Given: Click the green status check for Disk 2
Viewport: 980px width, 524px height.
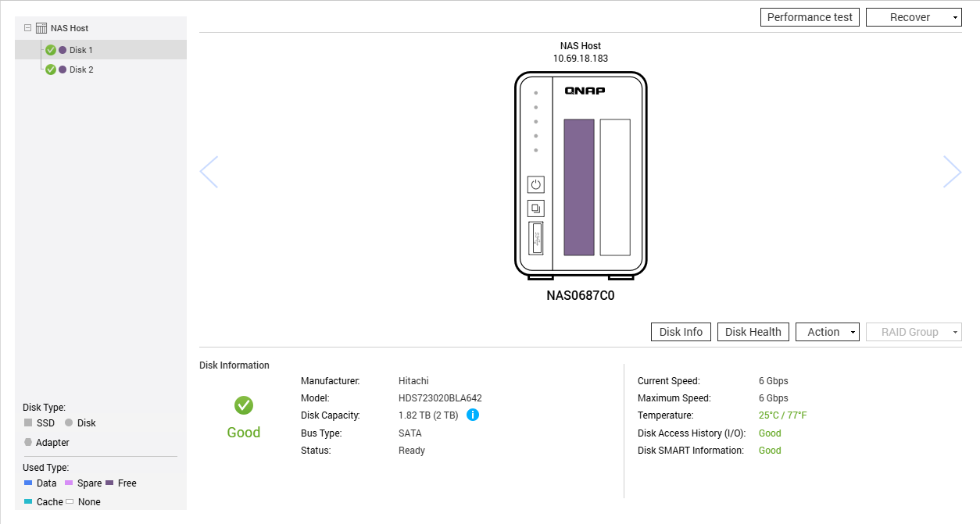Looking at the screenshot, I should click(x=51, y=70).
